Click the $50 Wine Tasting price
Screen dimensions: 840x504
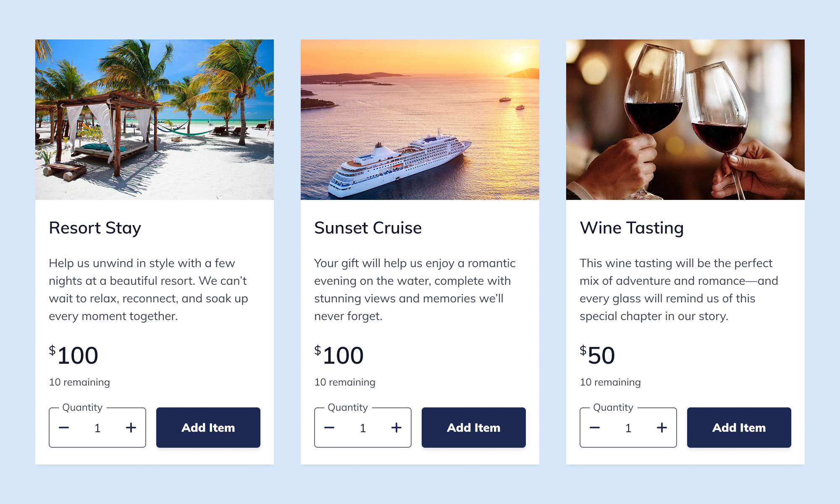(x=597, y=355)
